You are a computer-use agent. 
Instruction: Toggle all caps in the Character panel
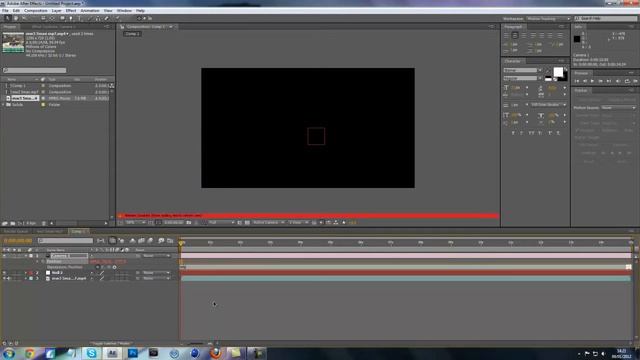click(531, 133)
